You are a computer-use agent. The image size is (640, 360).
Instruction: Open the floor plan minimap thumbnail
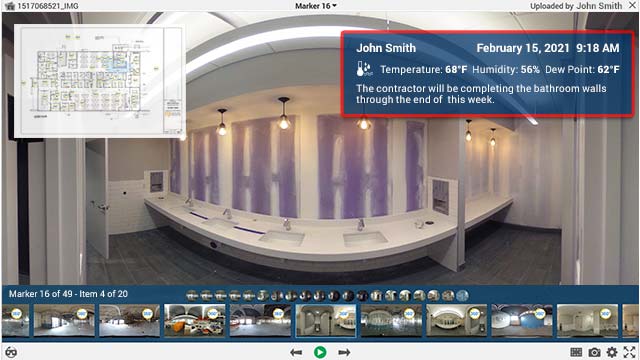tap(100, 80)
